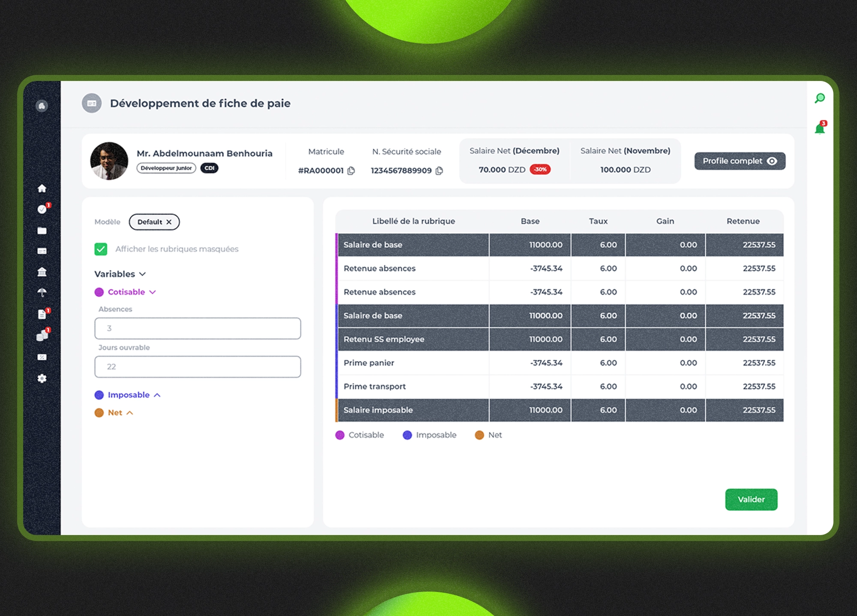Click the purple Cotisable dot in panel
The image size is (857, 616).
(x=99, y=292)
